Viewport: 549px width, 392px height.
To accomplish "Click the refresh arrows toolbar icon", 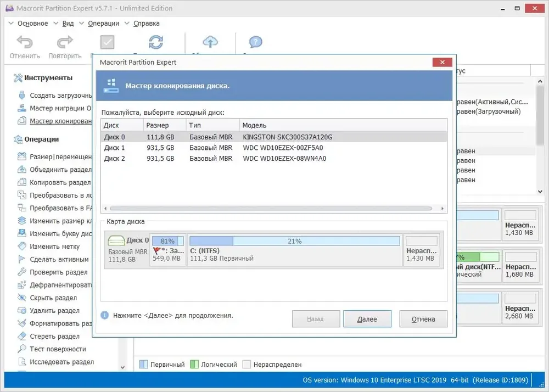I will (x=156, y=43).
